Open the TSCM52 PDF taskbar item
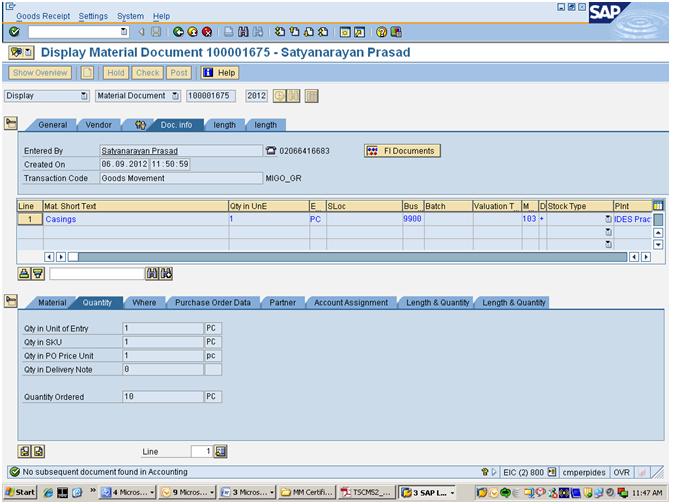 pyautogui.click(x=367, y=492)
